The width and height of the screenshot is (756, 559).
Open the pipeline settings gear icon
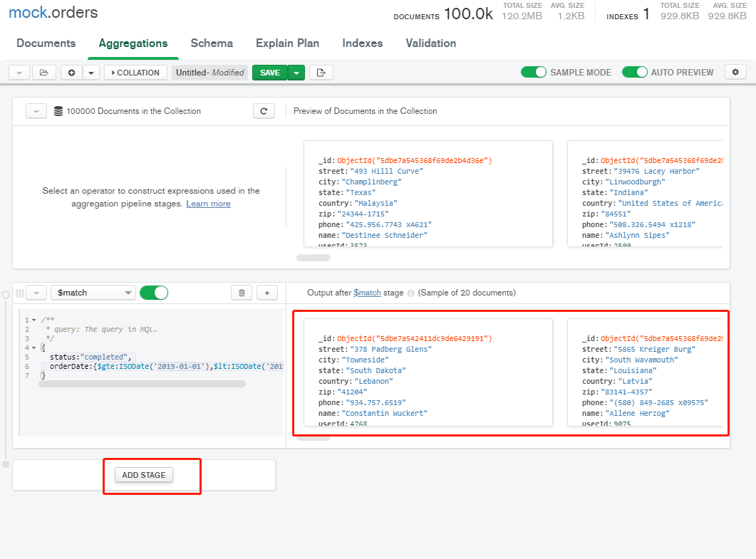735,73
